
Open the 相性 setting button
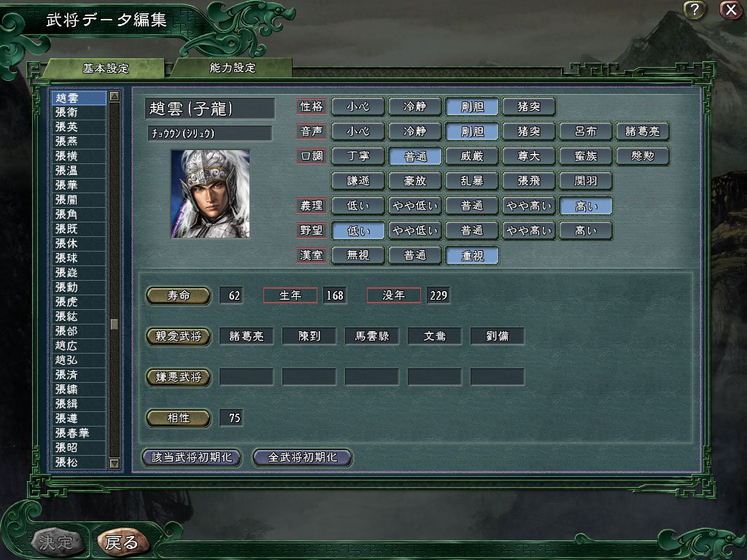click(178, 418)
